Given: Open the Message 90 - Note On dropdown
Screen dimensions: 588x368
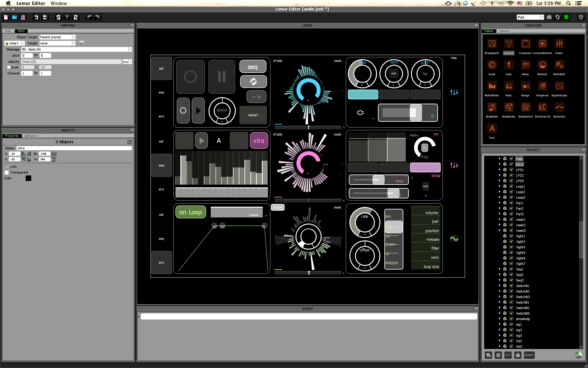Looking at the screenshot, I should point(130,49).
